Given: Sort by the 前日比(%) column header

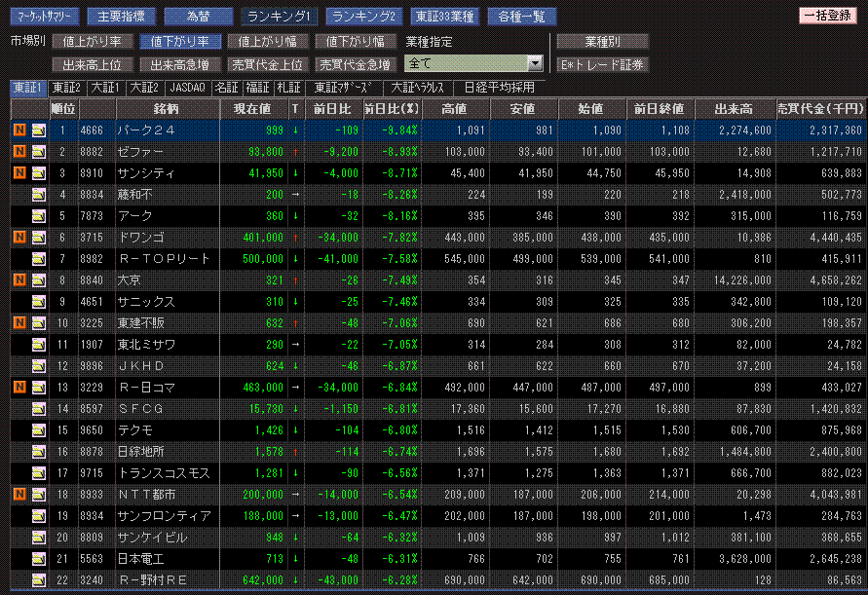Looking at the screenshot, I should tap(392, 109).
